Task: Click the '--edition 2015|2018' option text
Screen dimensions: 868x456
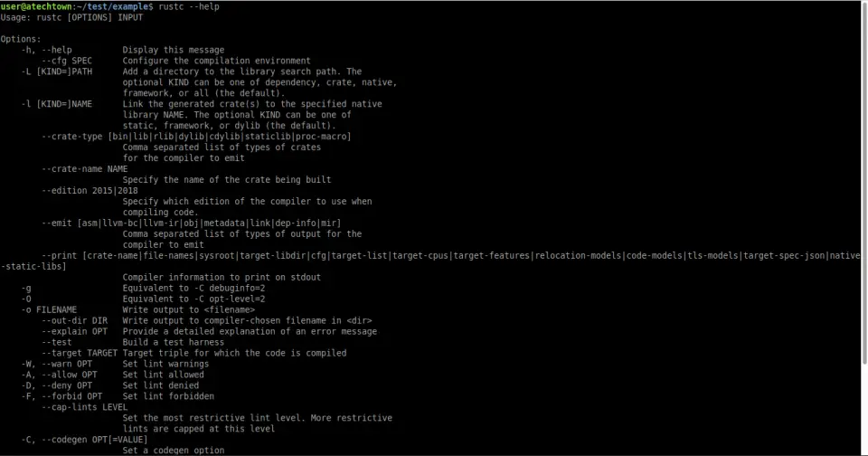Action: click(90, 191)
